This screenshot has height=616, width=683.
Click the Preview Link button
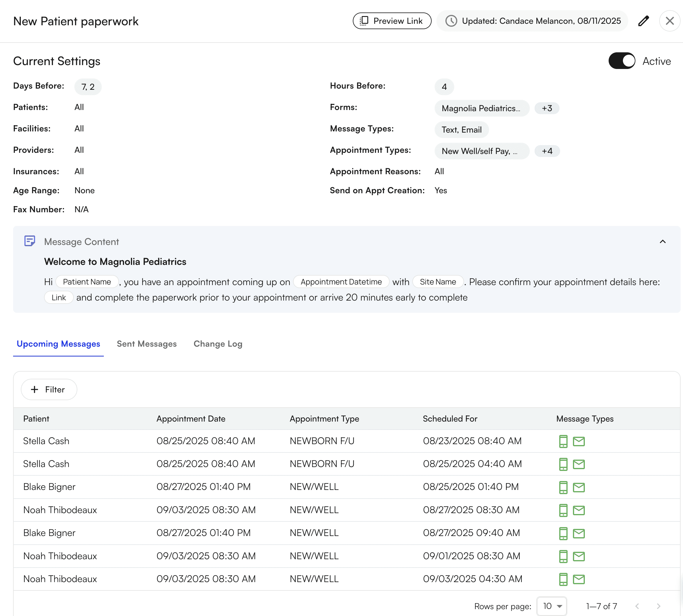coord(392,21)
